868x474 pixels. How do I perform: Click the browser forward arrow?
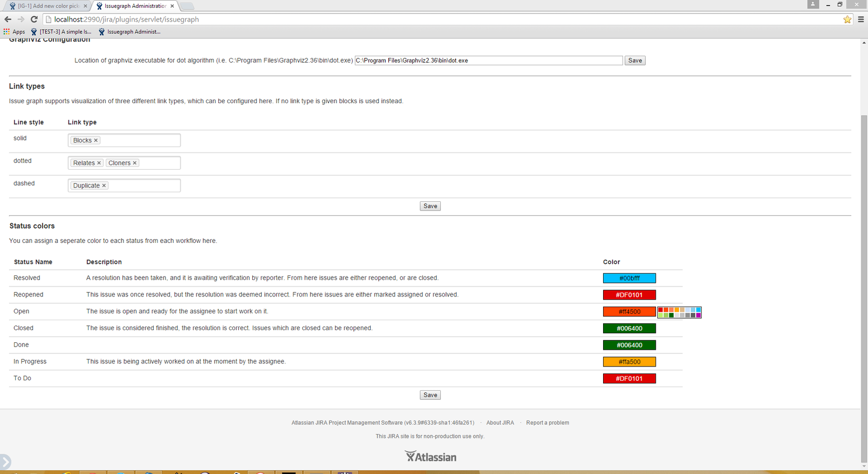coord(21,19)
